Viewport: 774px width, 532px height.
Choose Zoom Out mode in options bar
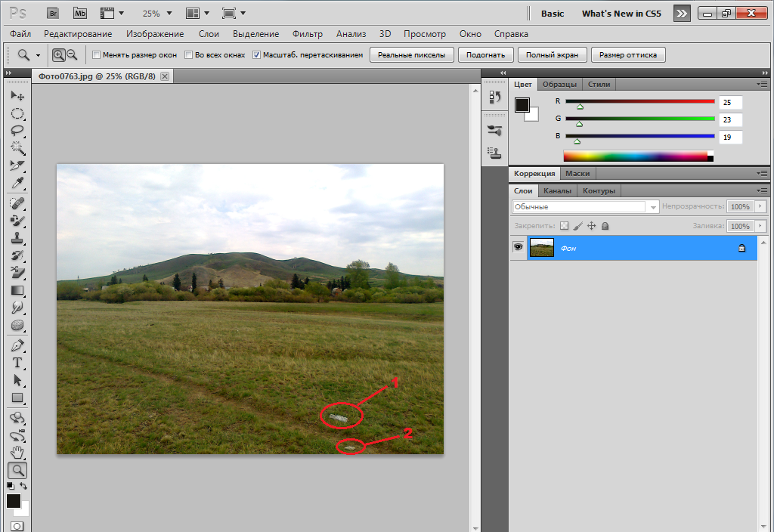point(72,54)
